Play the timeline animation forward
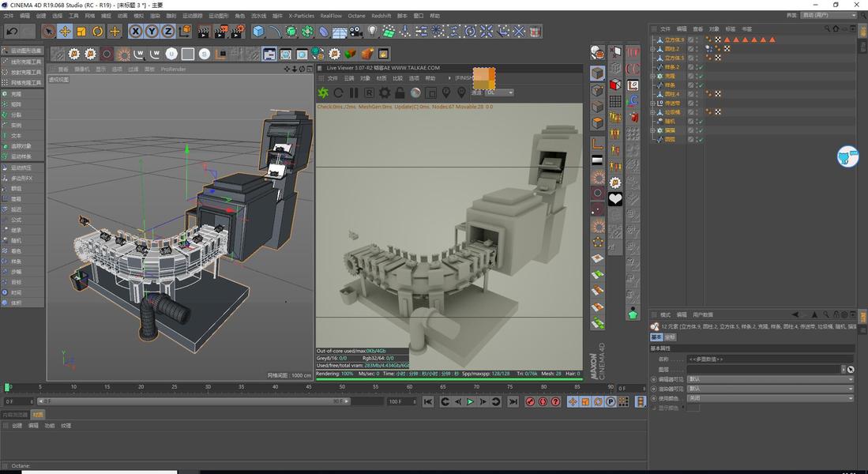Viewport: 868px width, 474px height. click(471, 401)
